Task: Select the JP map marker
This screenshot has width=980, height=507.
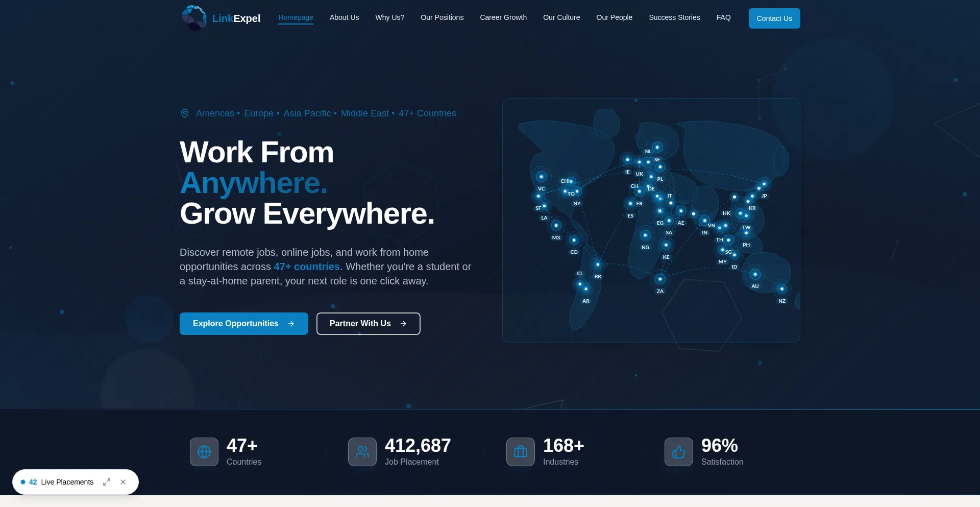Action: (764, 184)
